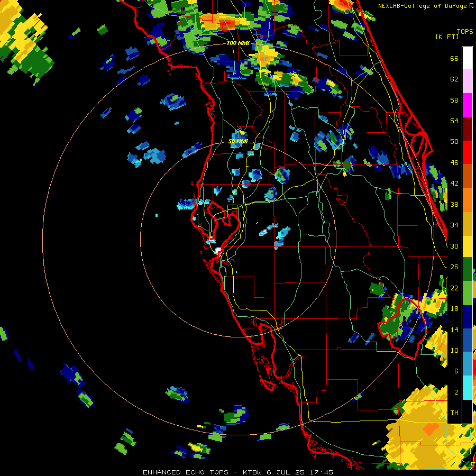Click the TH threshold legend label
Screen dimensions: 476x476
[454, 413]
